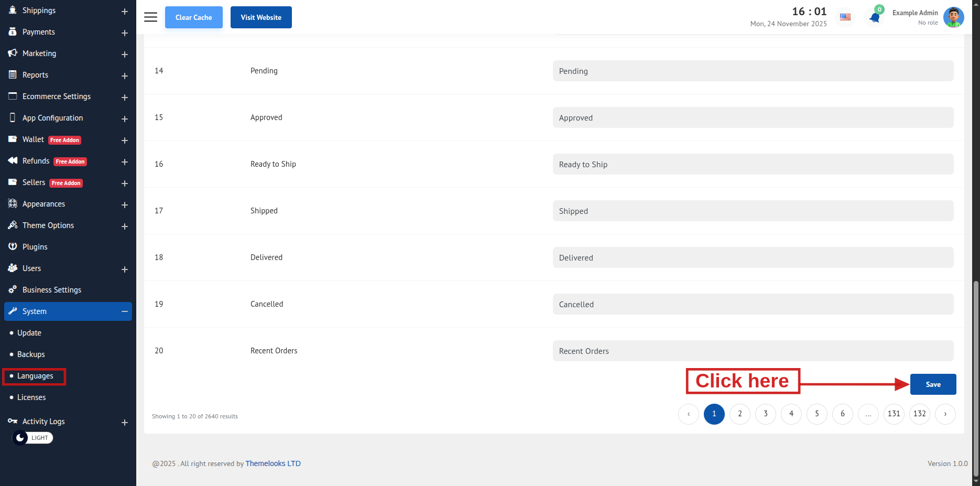Click the Payments money bag icon
The height and width of the screenshot is (486, 980).
coord(13,31)
